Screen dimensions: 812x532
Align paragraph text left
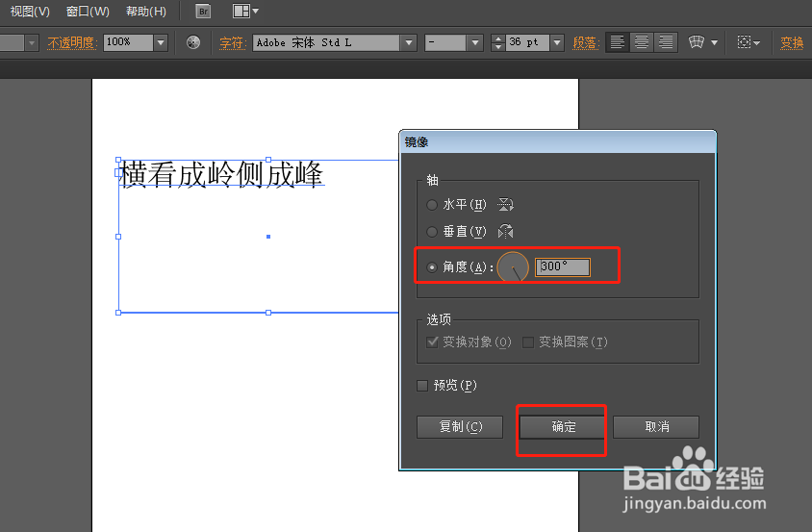click(617, 42)
